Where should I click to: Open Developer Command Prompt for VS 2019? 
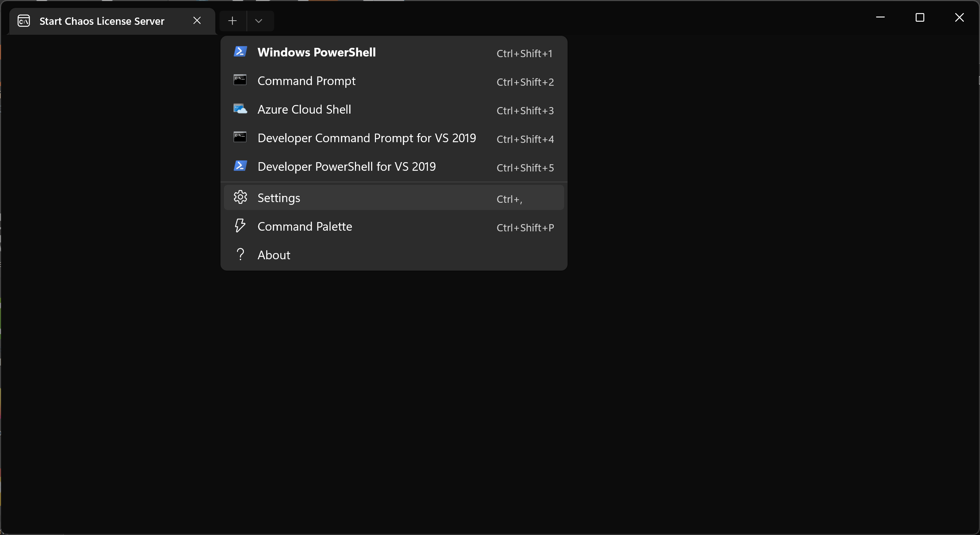tap(394, 138)
